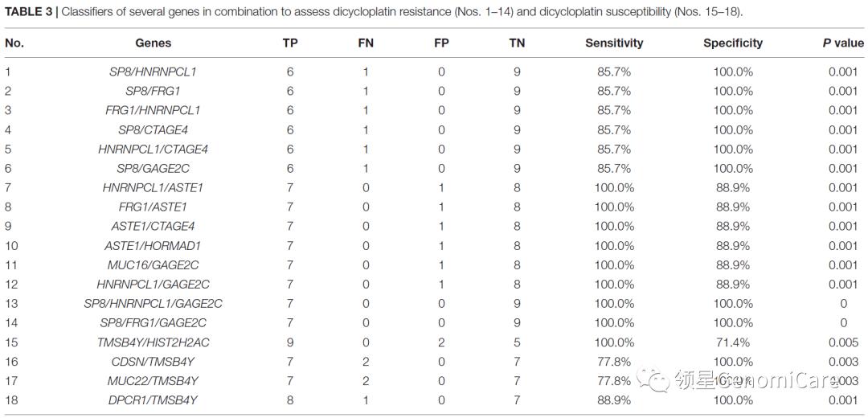Click the TMSB4Y/HIST2H2AC gene entry
This screenshot has height=418, width=868.
[153, 342]
